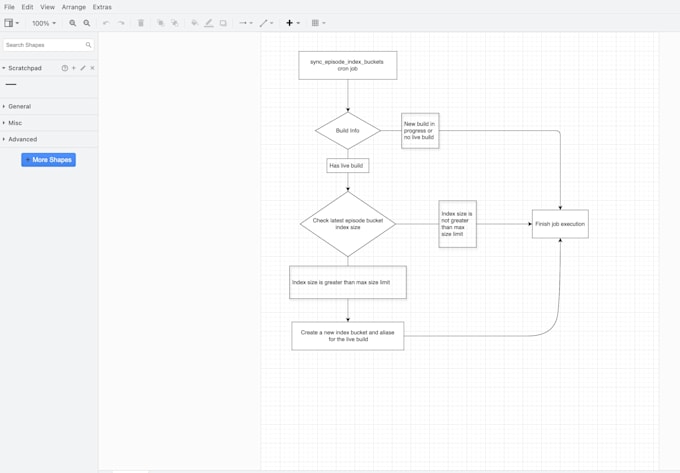Image resolution: width=680 pixels, height=473 pixels.
Task: Click the Scratchpad edit pencil icon
Action: click(83, 68)
